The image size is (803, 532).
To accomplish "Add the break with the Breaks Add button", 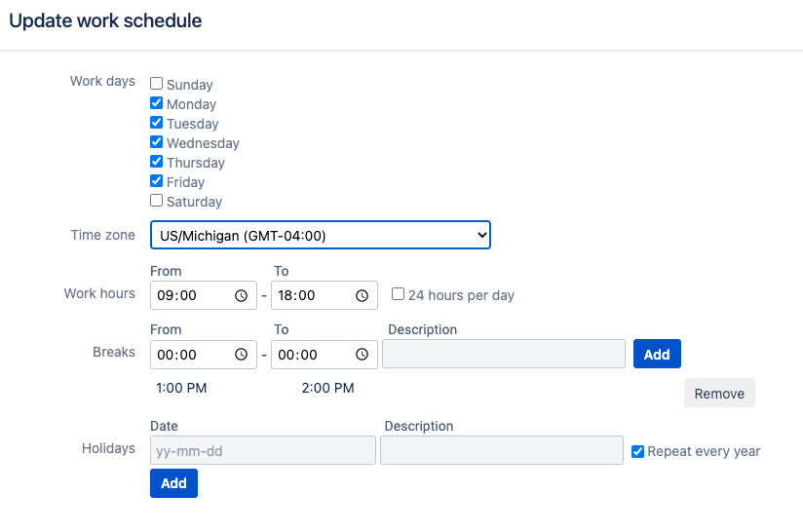I will point(657,354).
